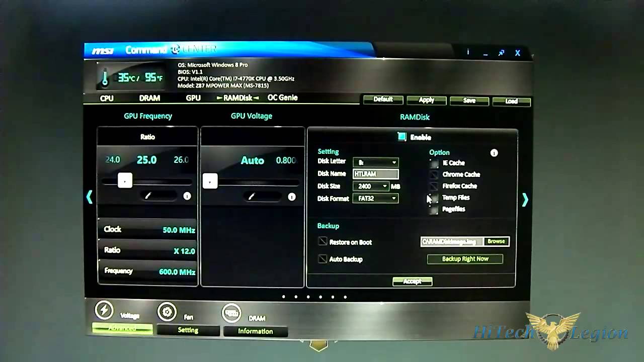Go to the next panel with right arrow
Screen dimensions: 644x362
[x=525, y=200]
